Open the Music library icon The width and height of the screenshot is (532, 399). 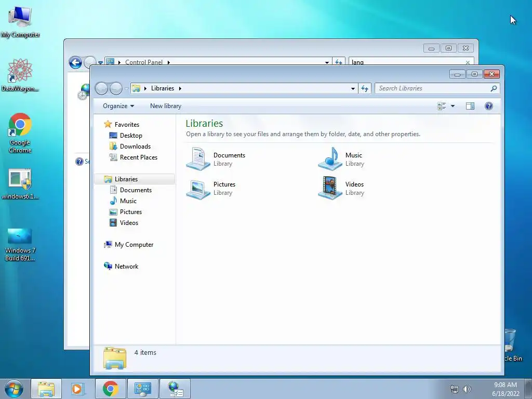point(330,159)
